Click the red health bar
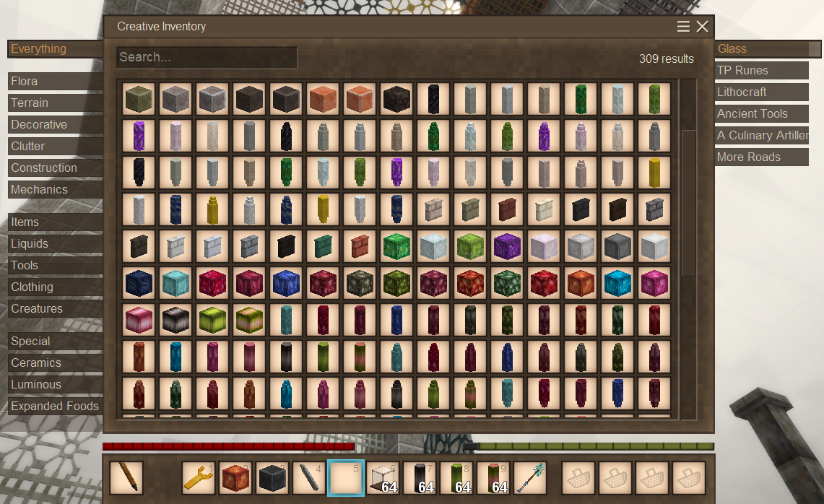 point(229,447)
